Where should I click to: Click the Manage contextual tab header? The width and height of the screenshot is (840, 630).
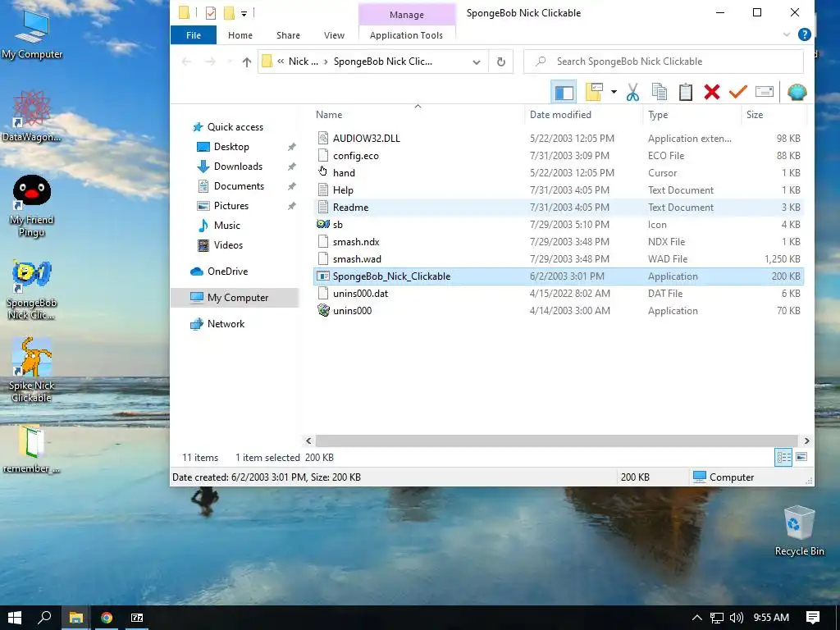[x=407, y=15]
